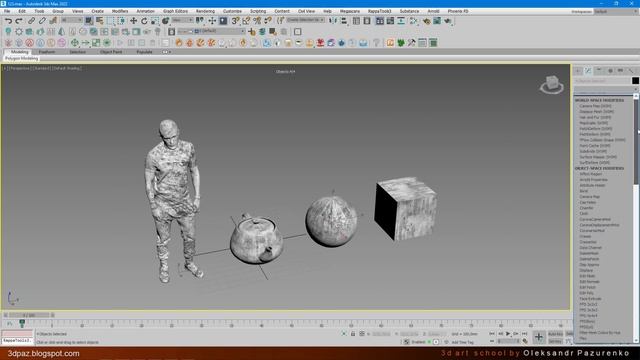The width and height of the screenshot is (640, 360).
Task: Open the reference coordinate system dropdown
Action: pyautogui.click(x=182, y=20)
